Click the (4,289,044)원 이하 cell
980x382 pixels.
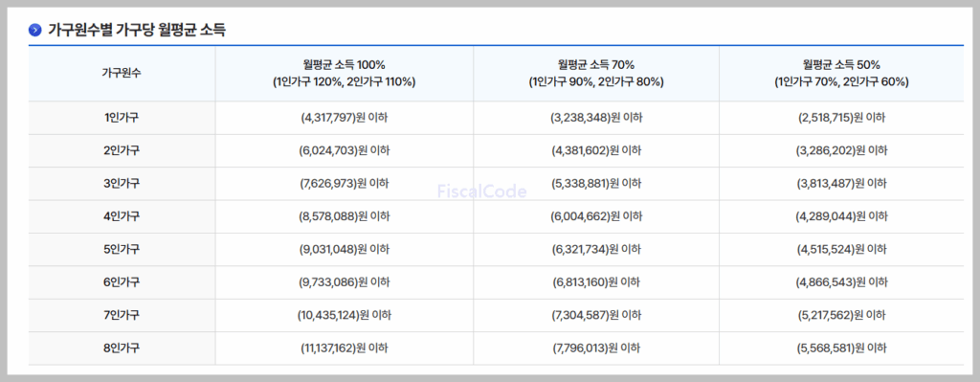coord(841,216)
